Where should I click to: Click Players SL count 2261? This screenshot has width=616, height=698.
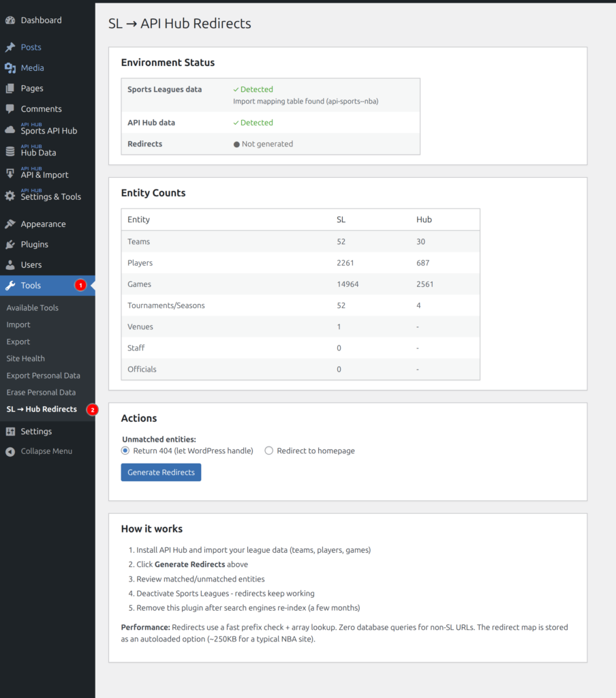[x=345, y=262]
